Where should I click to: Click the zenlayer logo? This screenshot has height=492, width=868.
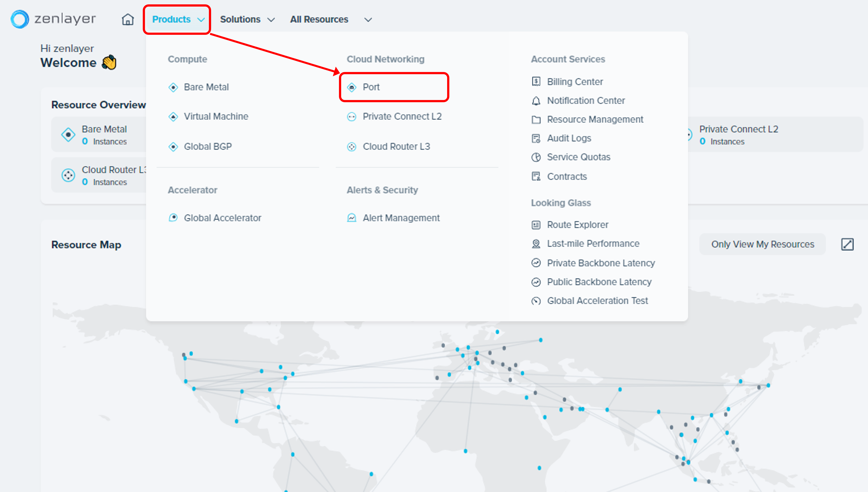[x=53, y=19]
